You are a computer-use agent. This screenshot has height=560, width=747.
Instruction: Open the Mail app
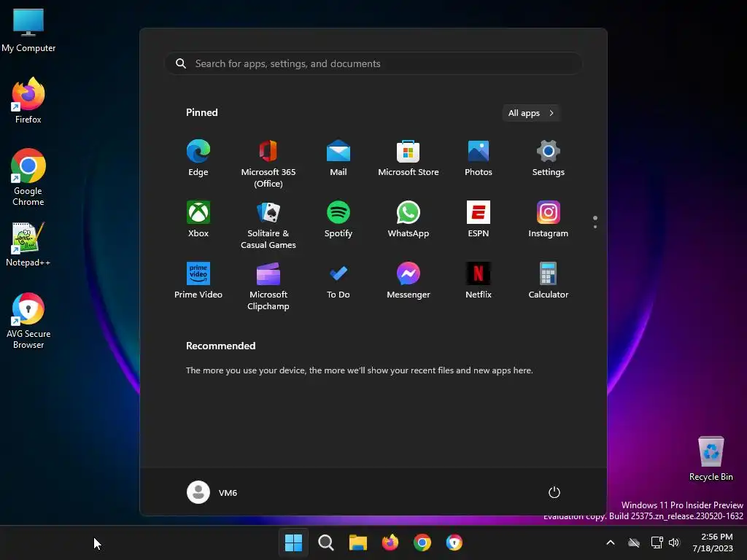338,158
